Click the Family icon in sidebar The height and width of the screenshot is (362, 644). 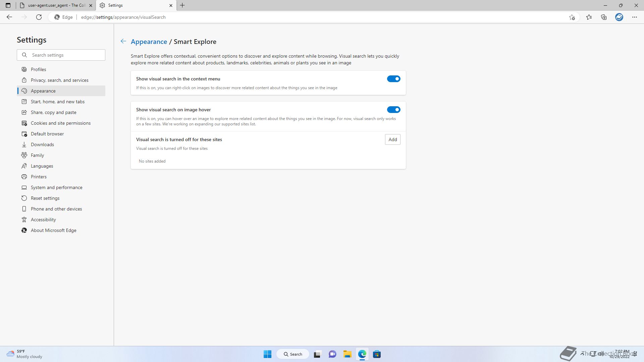tap(24, 155)
